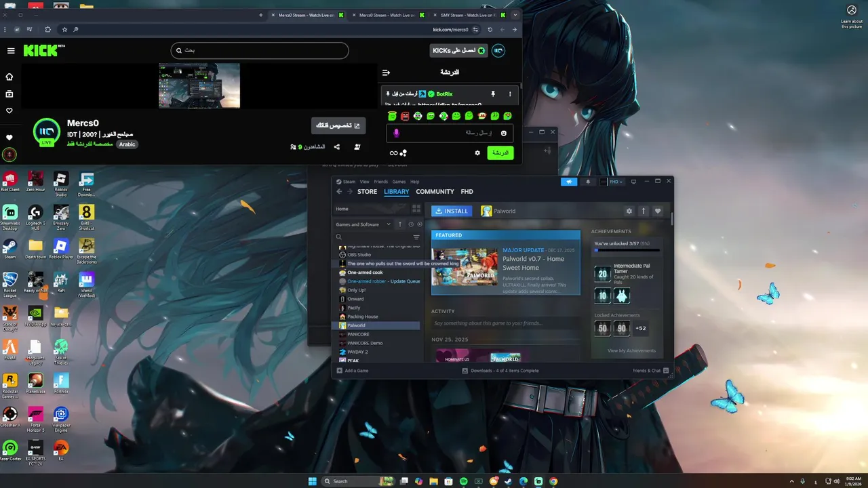Click the Kick logo

pos(43,51)
